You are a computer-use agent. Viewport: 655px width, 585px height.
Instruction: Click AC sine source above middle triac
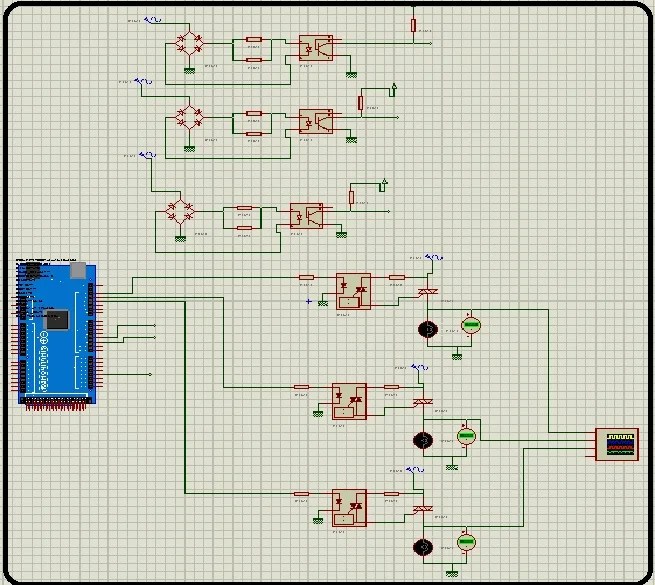pos(420,367)
